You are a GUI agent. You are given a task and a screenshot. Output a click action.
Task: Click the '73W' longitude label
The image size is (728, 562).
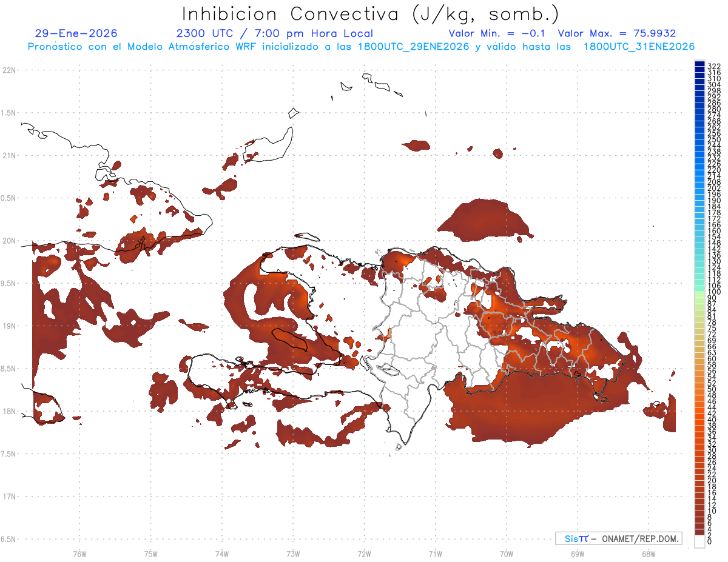(x=292, y=554)
